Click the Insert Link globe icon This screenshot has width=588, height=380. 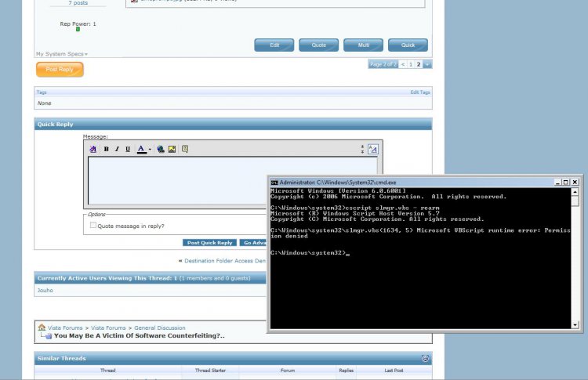click(x=161, y=149)
